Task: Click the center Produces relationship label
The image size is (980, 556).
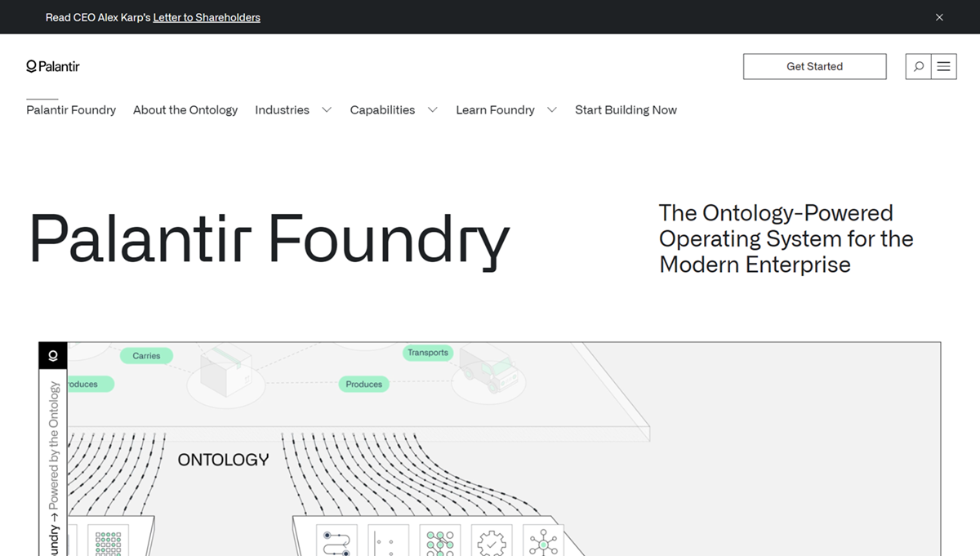Action: (x=363, y=384)
